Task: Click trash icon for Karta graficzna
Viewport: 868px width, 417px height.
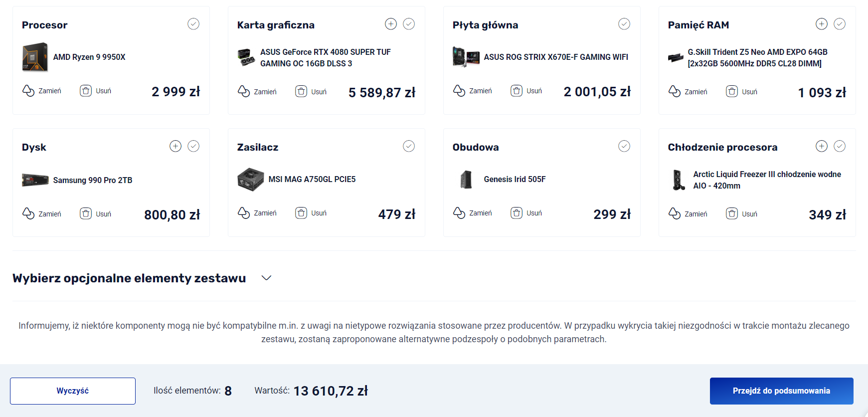Action: (x=301, y=91)
